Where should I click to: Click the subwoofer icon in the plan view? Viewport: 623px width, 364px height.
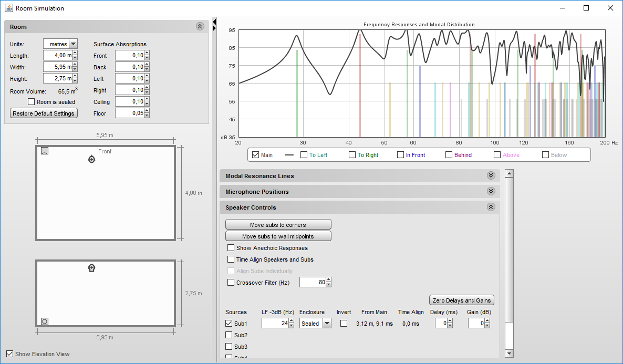(45, 151)
